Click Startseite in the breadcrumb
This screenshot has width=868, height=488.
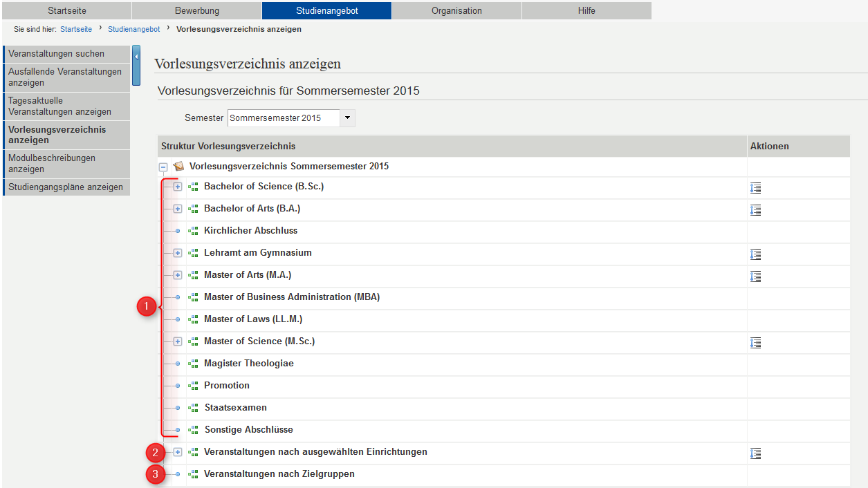click(x=76, y=29)
